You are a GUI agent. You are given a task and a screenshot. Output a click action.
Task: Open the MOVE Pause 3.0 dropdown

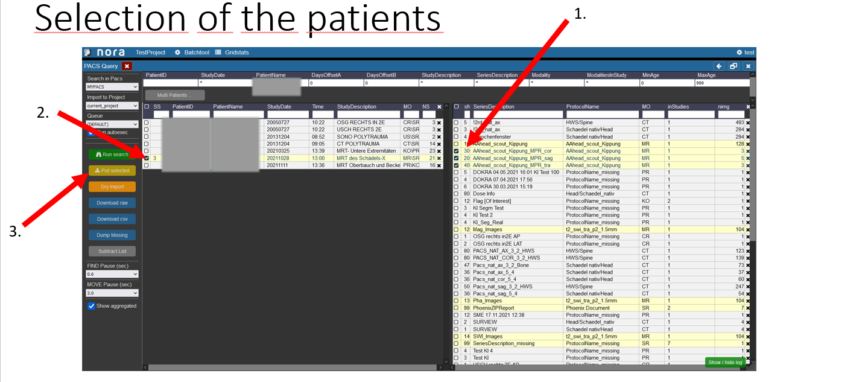click(x=112, y=293)
